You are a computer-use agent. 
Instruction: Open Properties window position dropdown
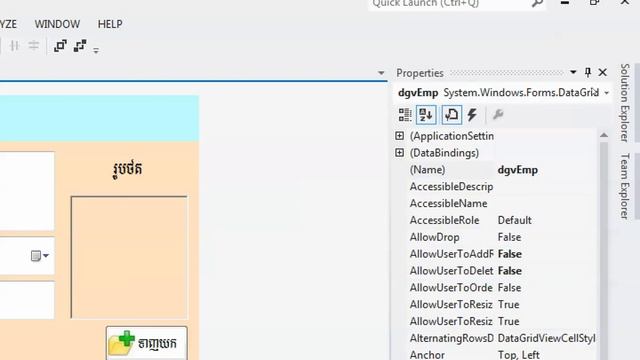tap(573, 72)
